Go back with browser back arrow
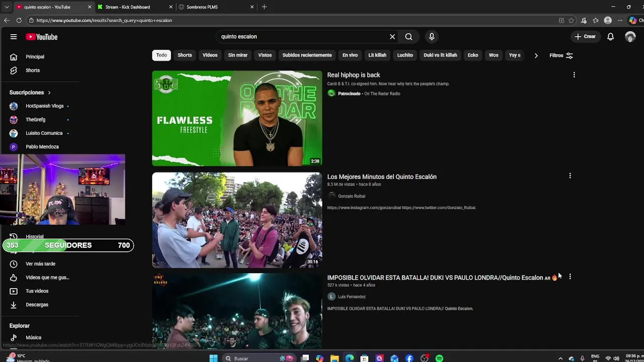Screen dimensions: 644x362 point(7,21)
